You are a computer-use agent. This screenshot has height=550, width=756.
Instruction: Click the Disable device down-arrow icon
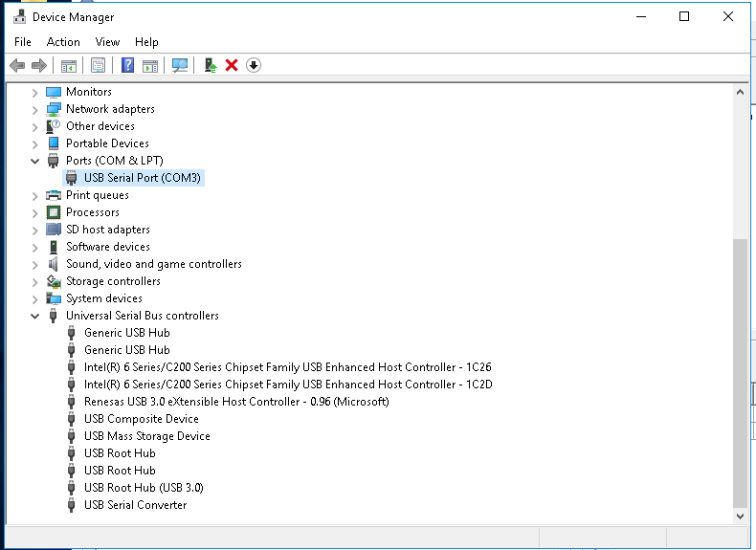pos(254,65)
